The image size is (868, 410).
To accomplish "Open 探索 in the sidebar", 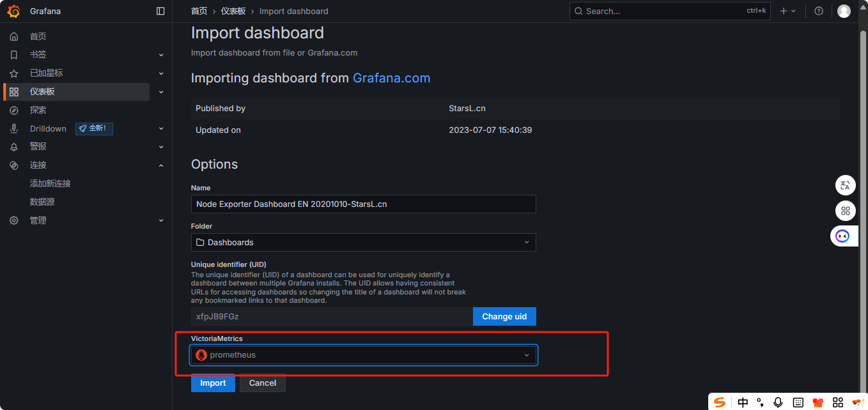I will (x=38, y=110).
